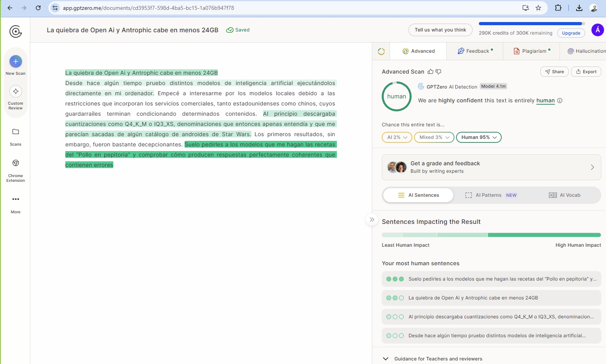
Task: Click the info icon next to human verdict
Action: pyautogui.click(x=560, y=100)
